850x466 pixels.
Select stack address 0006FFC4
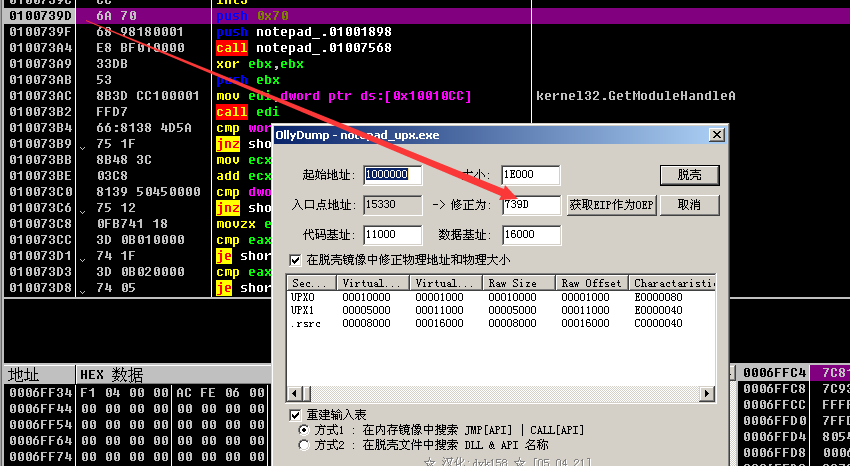point(775,373)
